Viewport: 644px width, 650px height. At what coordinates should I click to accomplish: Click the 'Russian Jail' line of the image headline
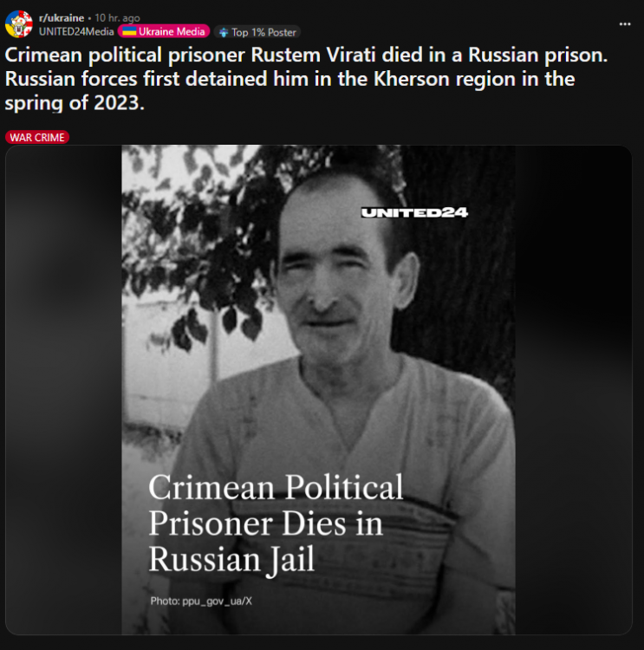coord(231,559)
